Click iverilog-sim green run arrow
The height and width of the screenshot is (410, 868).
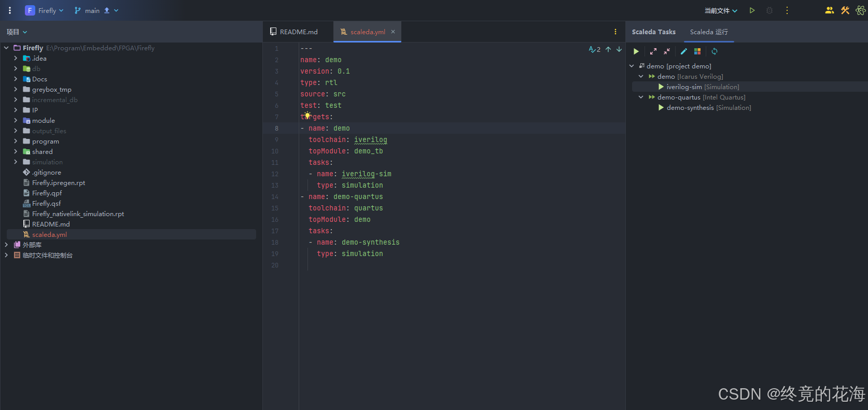(661, 87)
